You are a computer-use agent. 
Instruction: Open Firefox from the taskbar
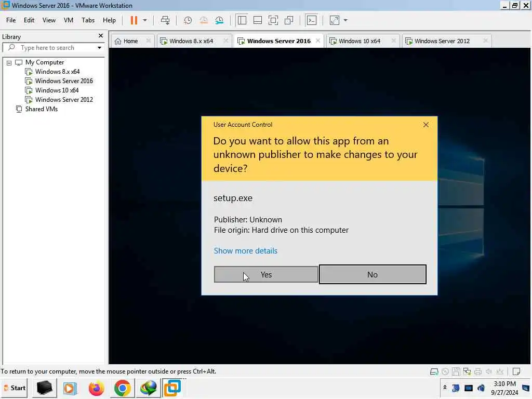coord(96,388)
